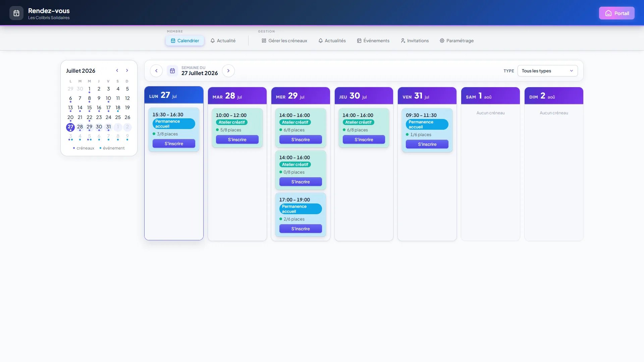This screenshot has width=644, height=362.
Task: Select July 15 in the mini calendar
Action: point(89,108)
